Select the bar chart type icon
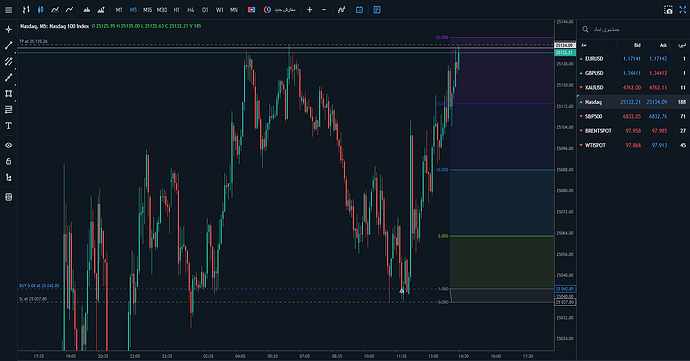Screen dimensions: 690x361 click(x=26, y=10)
